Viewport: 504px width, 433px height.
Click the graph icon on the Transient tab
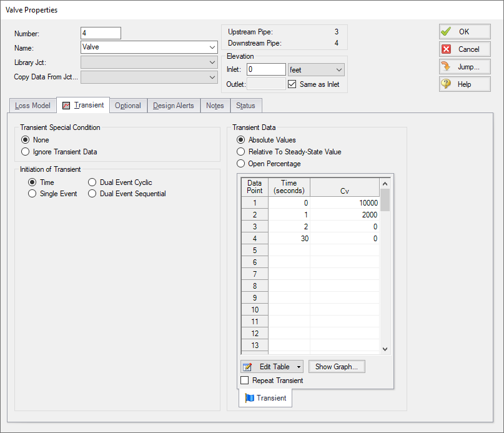pos(65,105)
